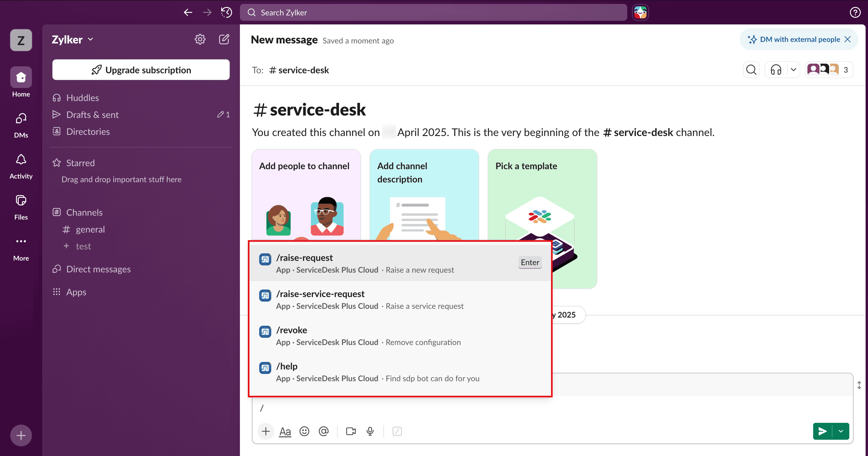The image size is (868, 456).
Task: Toggle text formatting Aa button
Action: tap(285, 431)
